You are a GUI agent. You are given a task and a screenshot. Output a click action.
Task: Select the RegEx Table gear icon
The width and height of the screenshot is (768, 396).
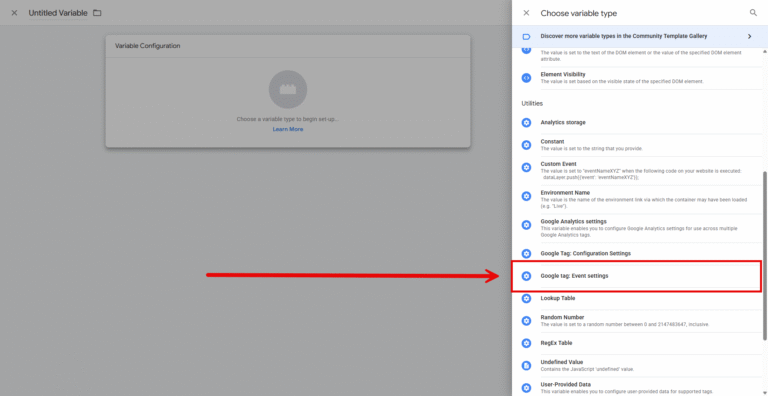(x=526, y=343)
